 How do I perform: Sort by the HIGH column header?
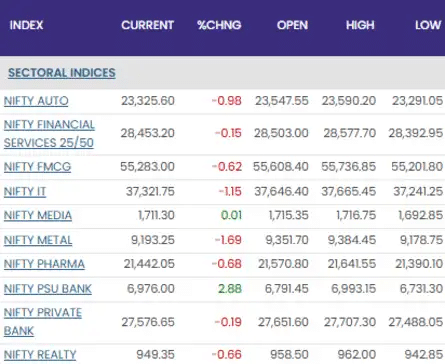click(x=360, y=25)
